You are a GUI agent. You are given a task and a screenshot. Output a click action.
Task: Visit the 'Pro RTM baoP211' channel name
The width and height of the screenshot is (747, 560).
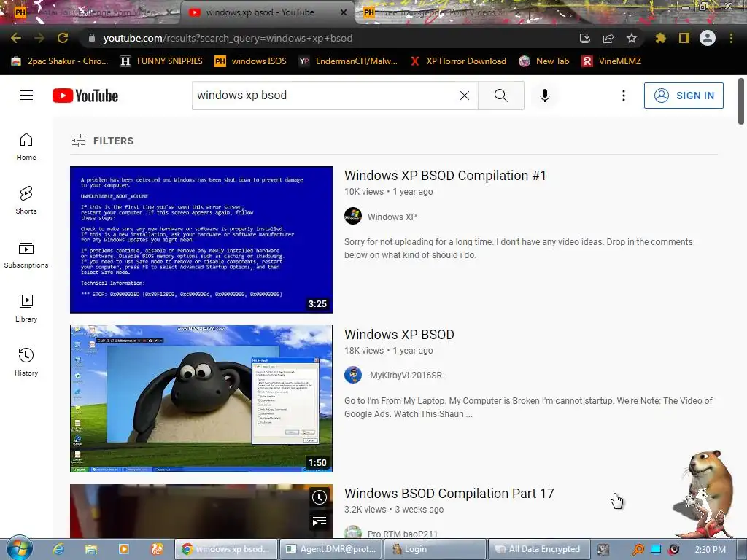[x=403, y=534]
